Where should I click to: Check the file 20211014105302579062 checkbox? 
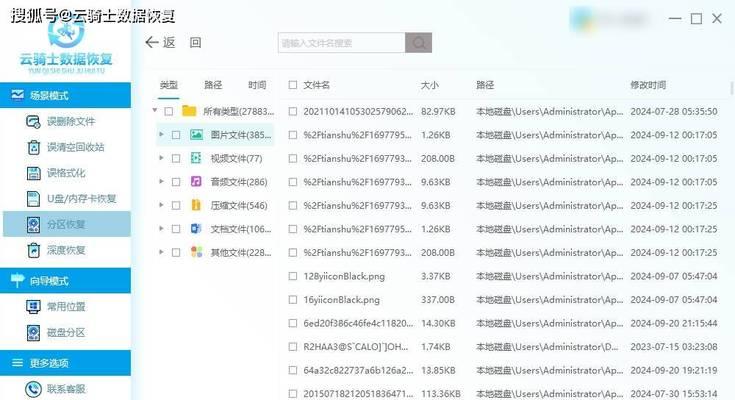coord(293,112)
